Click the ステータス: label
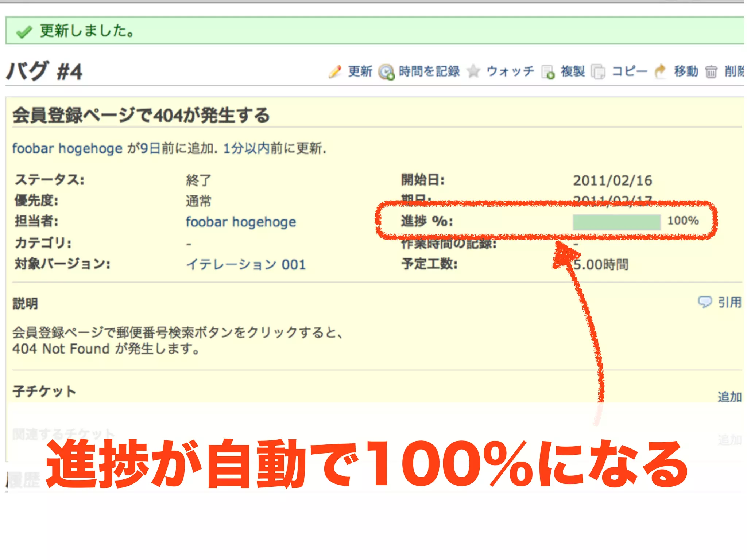 coord(50,180)
